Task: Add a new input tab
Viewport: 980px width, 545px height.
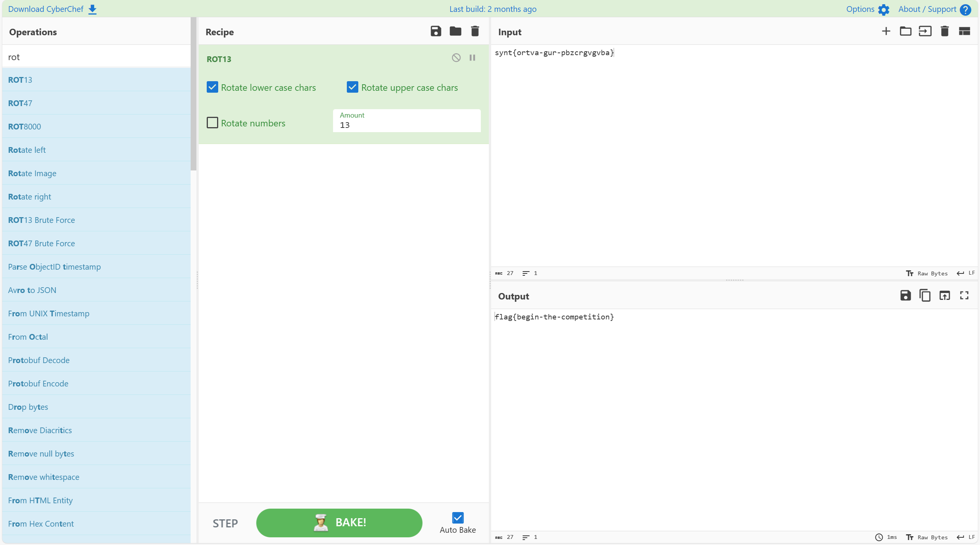Action: (x=886, y=31)
